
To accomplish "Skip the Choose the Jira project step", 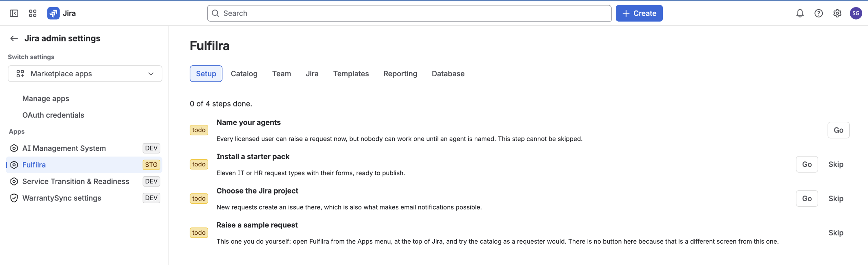I will coord(836,199).
